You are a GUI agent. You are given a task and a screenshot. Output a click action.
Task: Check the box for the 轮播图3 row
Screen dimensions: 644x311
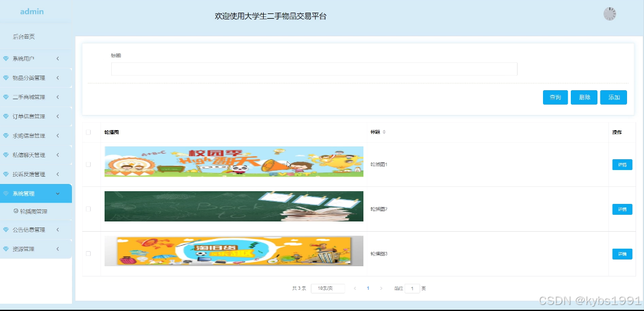click(x=88, y=254)
